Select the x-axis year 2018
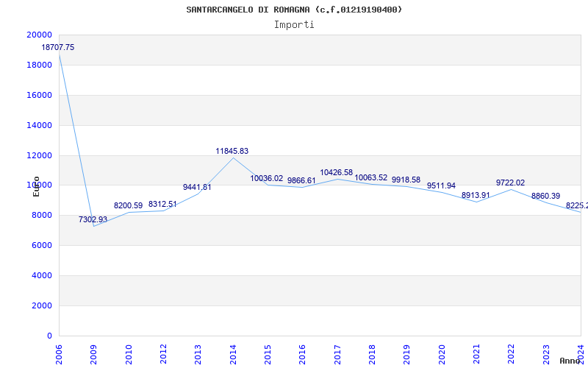 click(x=372, y=354)
